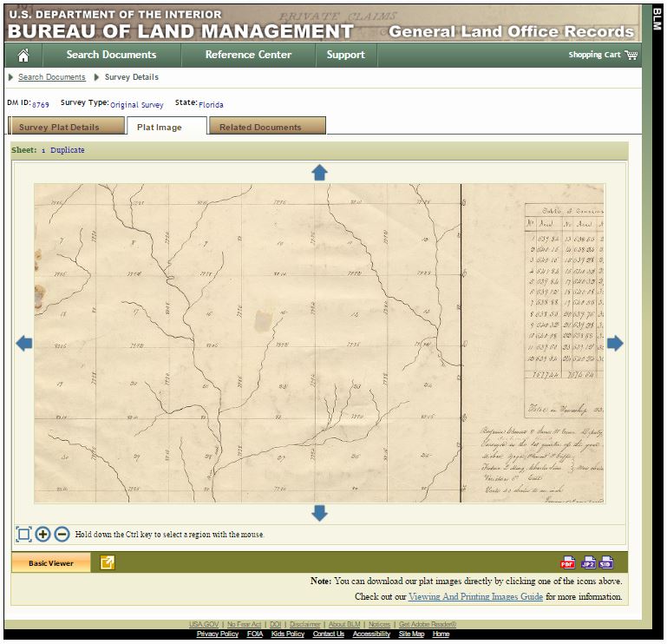Download plat as PDF
This screenshot has height=644, width=667.
pyautogui.click(x=568, y=562)
